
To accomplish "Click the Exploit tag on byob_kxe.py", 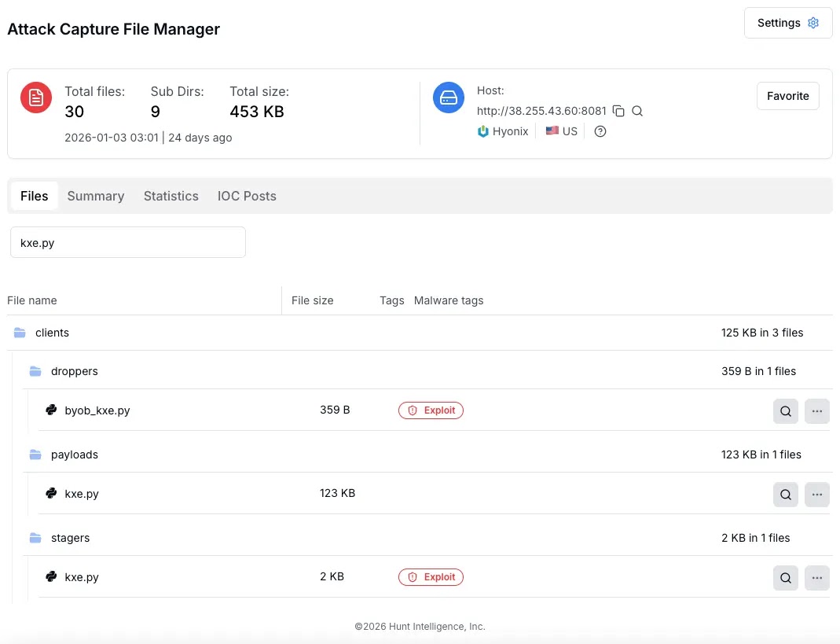I will (431, 410).
